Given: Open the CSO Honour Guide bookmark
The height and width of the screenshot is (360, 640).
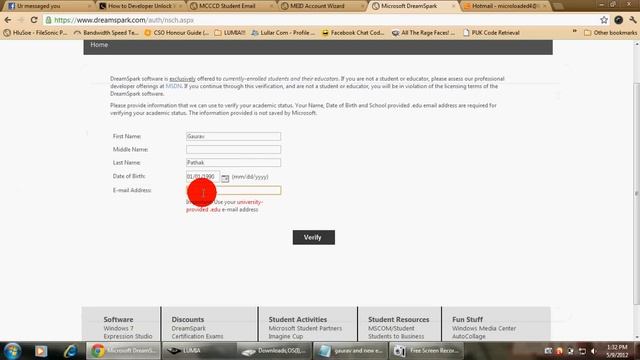Looking at the screenshot, I should coord(177,33).
